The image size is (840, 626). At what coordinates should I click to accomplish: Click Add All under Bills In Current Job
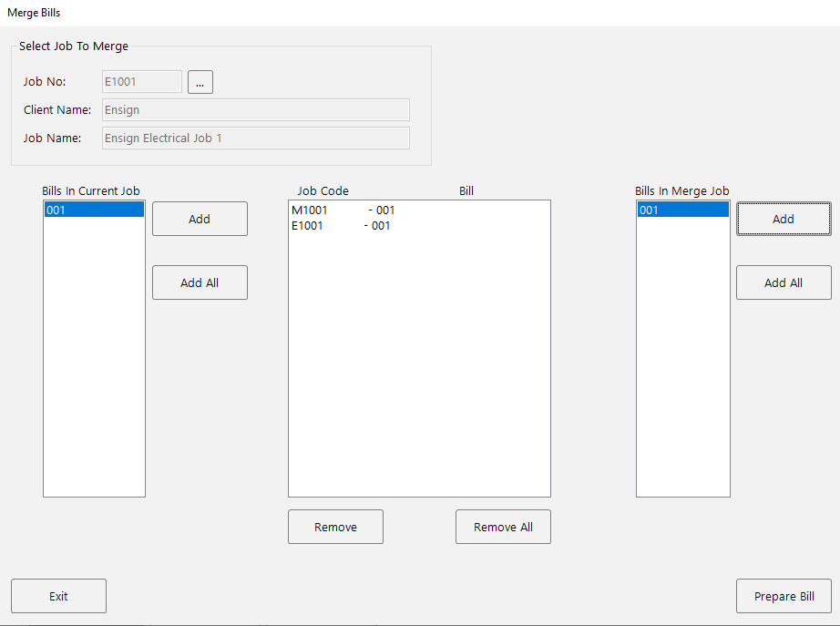(x=200, y=282)
